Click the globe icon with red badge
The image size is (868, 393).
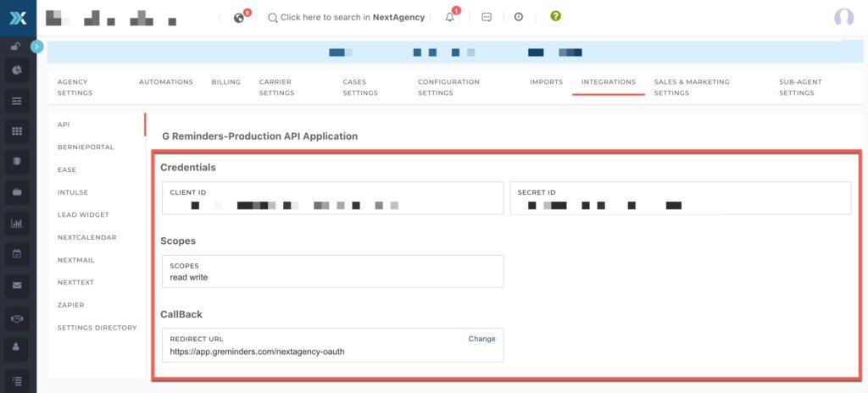click(x=239, y=17)
